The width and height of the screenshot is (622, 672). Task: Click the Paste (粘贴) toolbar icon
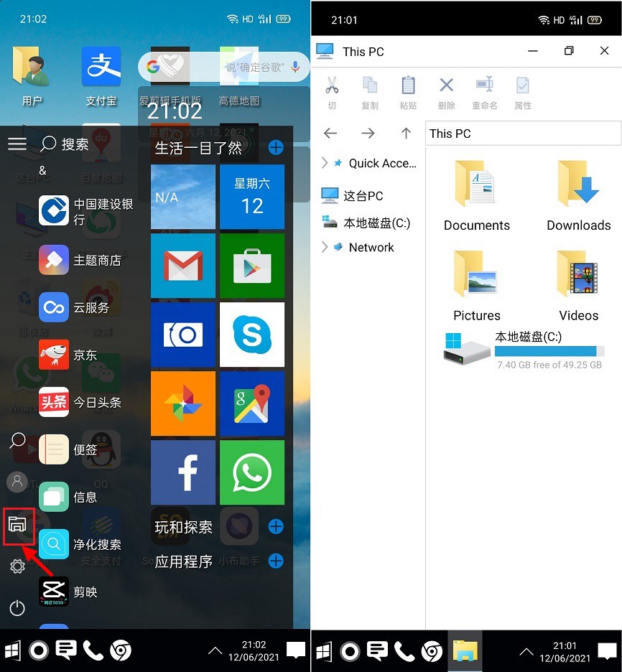408,93
